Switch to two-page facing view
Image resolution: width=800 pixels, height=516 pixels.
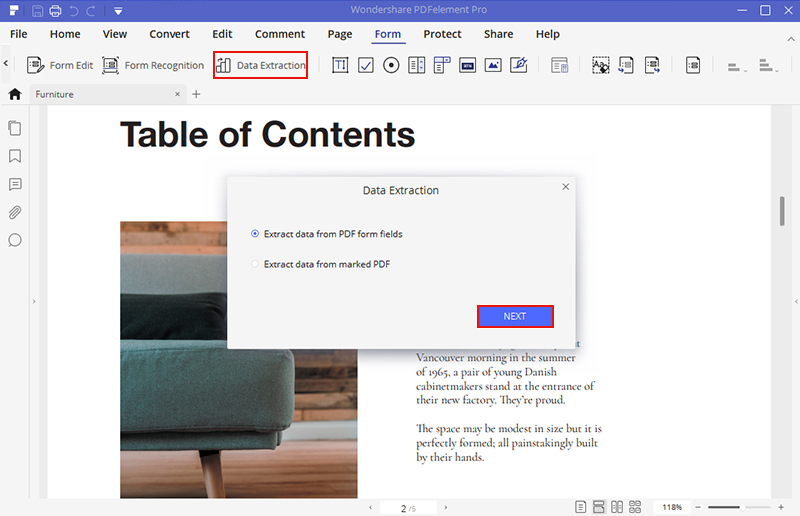click(x=617, y=508)
